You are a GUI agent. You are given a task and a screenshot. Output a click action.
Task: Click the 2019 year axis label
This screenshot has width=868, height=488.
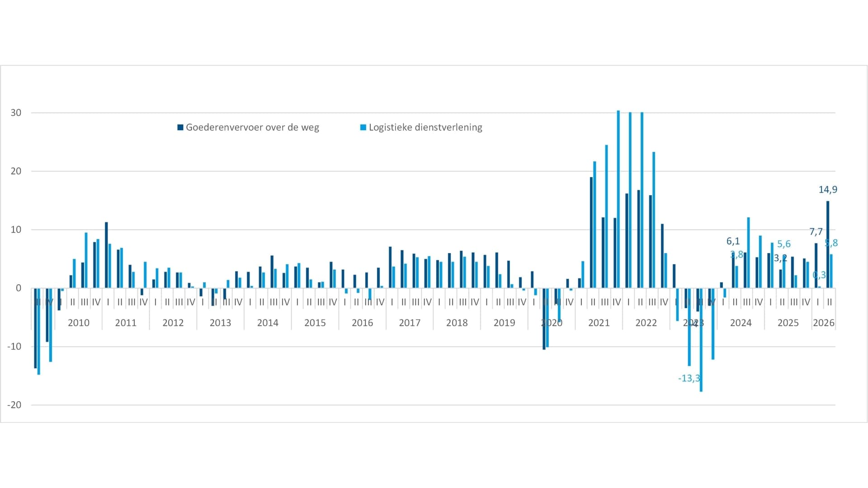coord(504,323)
